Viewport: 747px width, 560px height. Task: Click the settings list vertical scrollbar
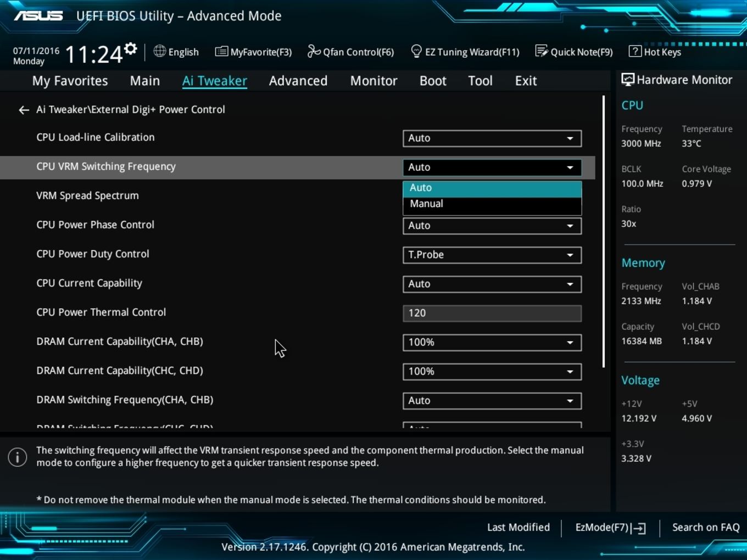coord(604,232)
